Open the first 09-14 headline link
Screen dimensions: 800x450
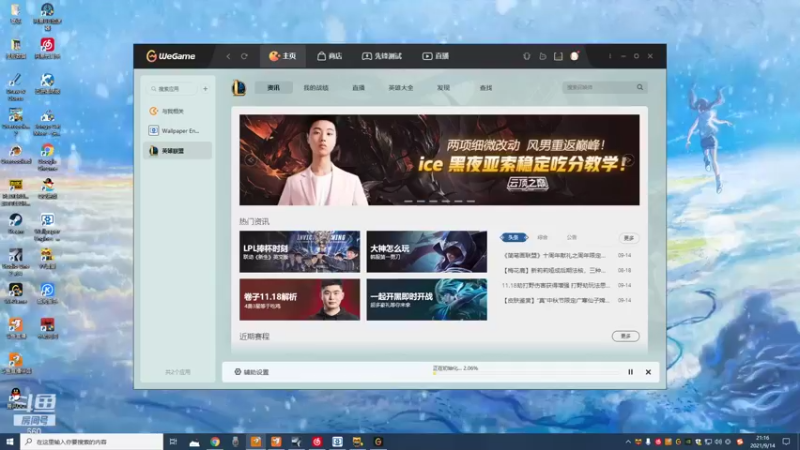pos(554,255)
